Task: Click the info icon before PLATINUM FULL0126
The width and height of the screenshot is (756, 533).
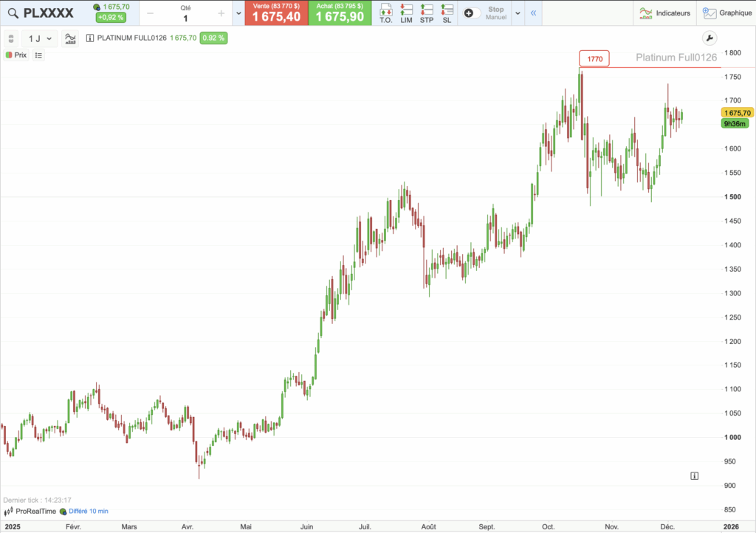Action: [90, 38]
